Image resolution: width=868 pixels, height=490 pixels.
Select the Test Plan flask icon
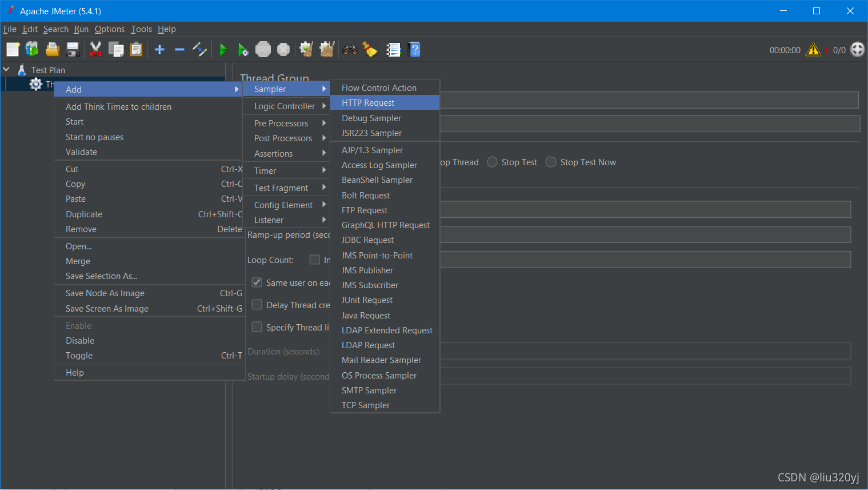(22, 70)
